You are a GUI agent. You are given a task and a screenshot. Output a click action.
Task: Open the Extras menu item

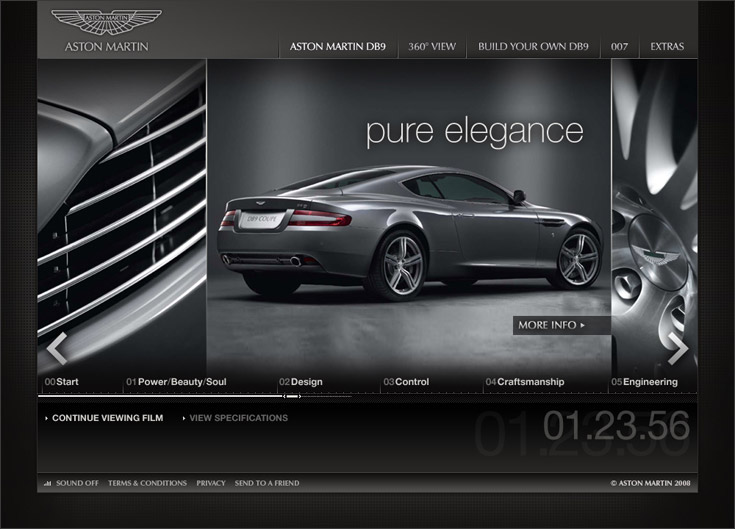667,47
